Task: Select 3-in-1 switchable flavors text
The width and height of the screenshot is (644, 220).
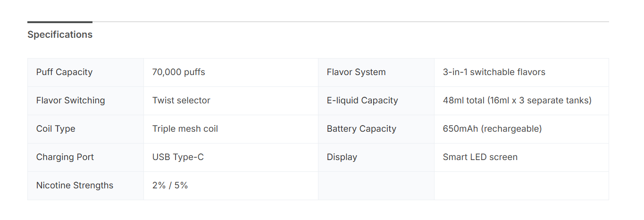Action: (494, 72)
